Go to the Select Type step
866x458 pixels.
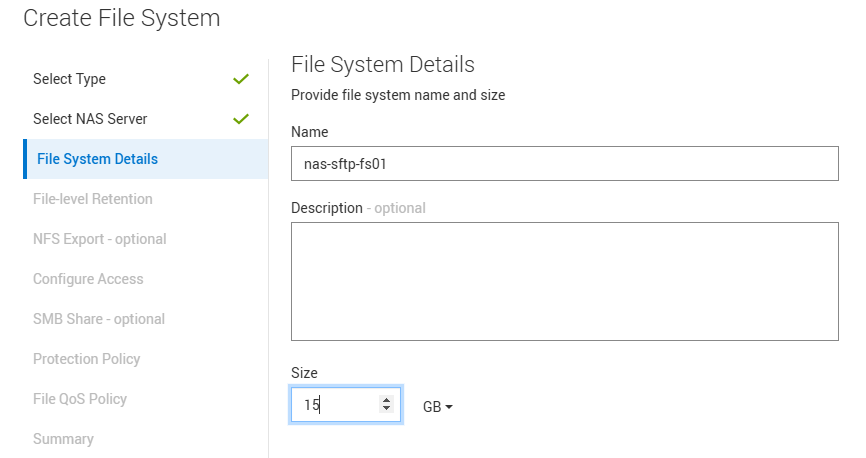coord(69,79)
